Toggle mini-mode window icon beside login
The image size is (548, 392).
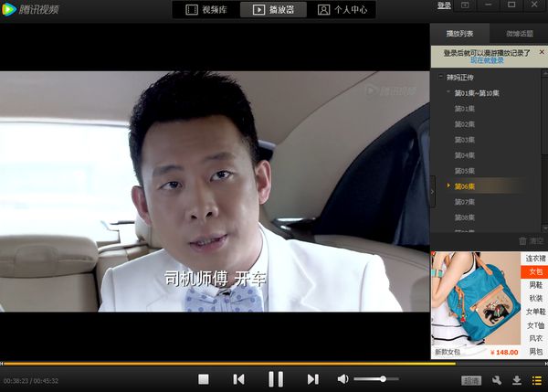pos(465,5)
